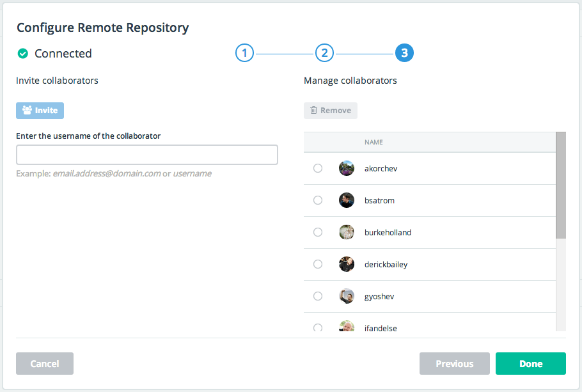The image size is (582, 392).
Task: Click the green Connected checkmark icon
Action: coord(23,54)
